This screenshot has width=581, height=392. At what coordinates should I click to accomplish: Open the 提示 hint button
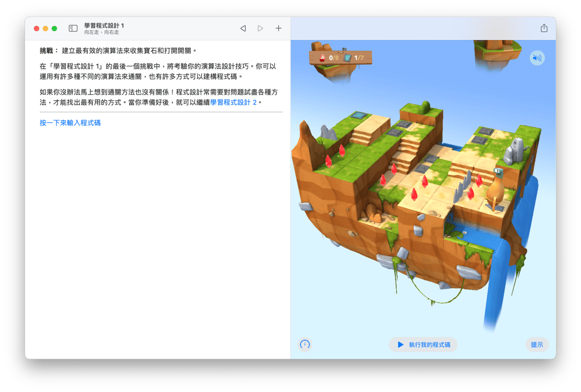click(537, 345)
